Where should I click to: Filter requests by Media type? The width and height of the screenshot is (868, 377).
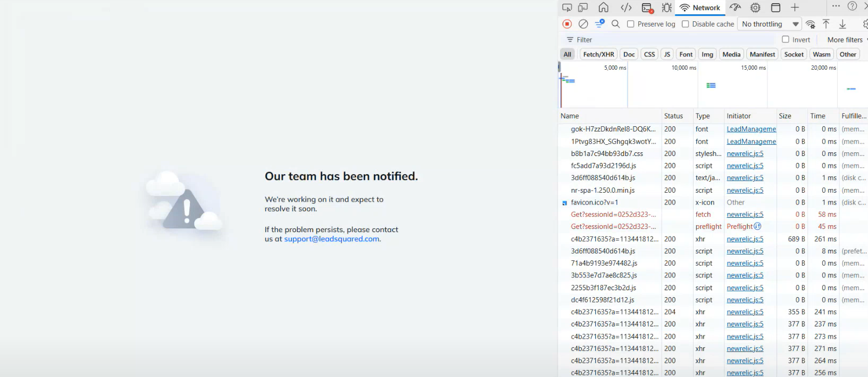pos(731,54)
